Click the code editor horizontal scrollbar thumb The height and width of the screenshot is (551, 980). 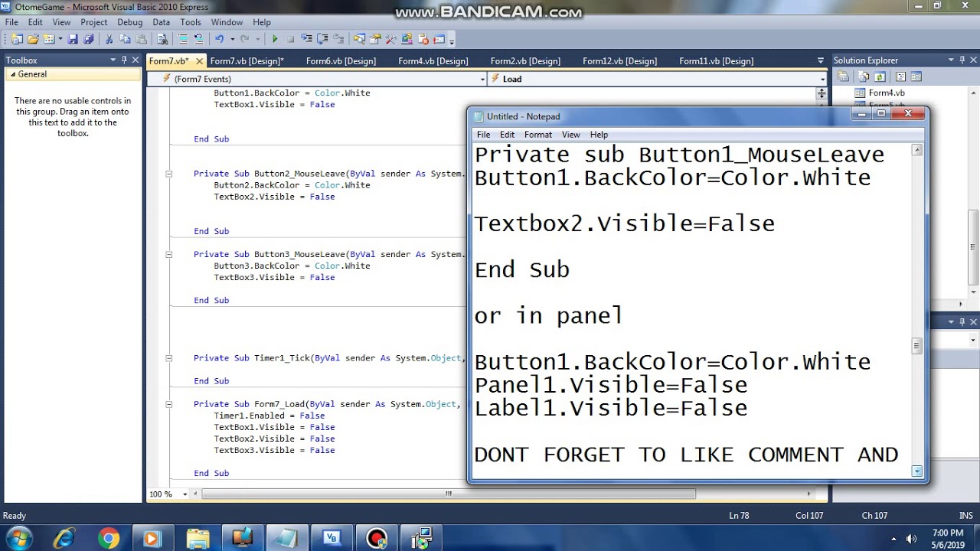[x=449, y=494]
